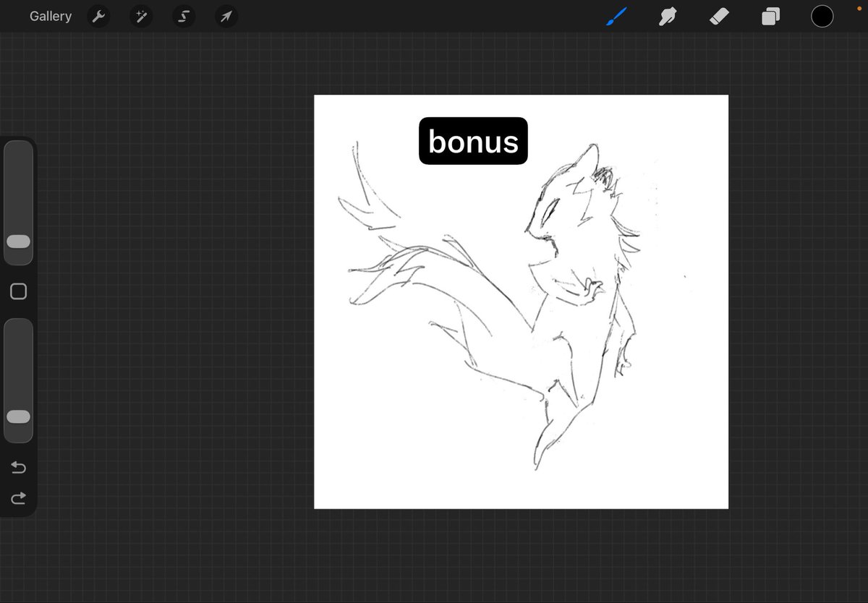Click the black "bonus" label on the canvas
The image size is (868, 603).
coord(473,141)
